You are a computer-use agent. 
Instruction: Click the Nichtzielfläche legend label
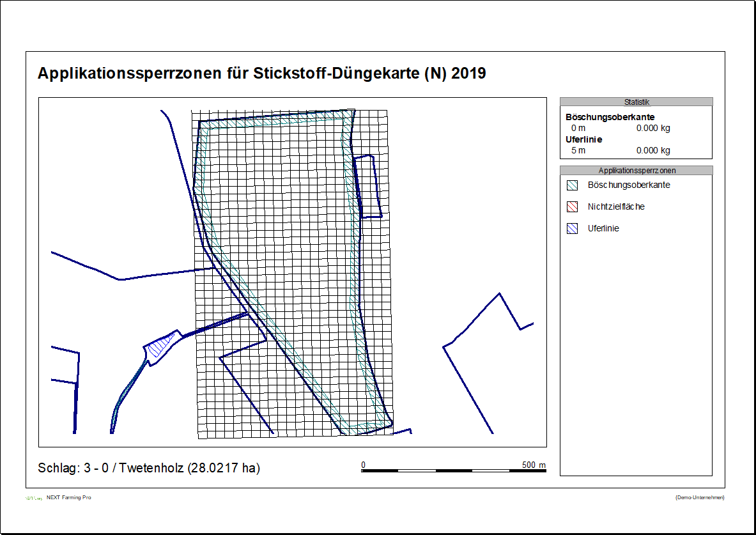point(616,206)
